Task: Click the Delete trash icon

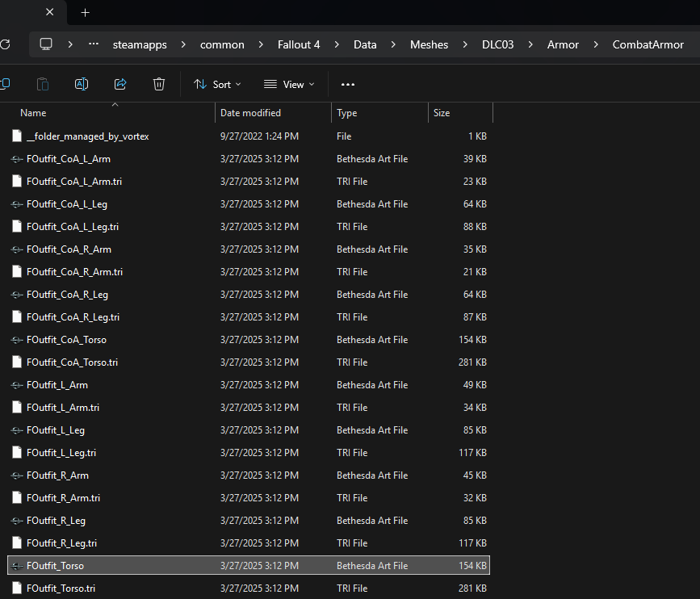Action: click(159, 84)
